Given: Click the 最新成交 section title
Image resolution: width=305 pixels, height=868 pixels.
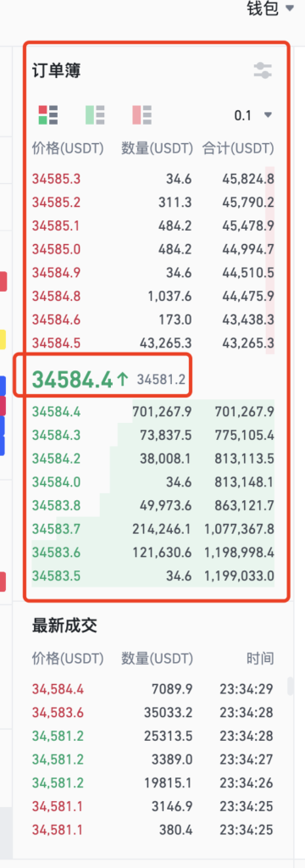Looking at the screenshot, I should point(64,626).
